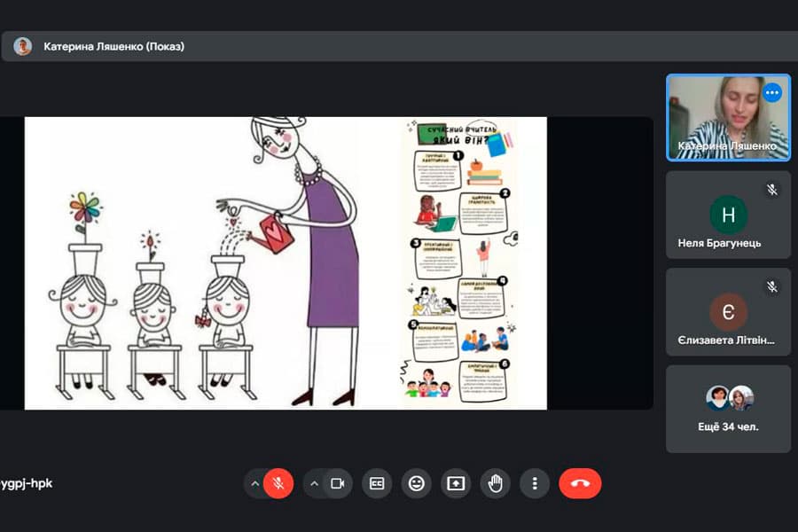
Task: Click muted mic icon on Неля Брагунець tile
Action: (772, 190)
